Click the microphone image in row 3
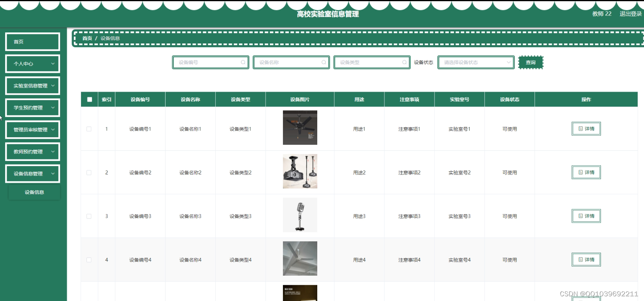 (300, 215)
